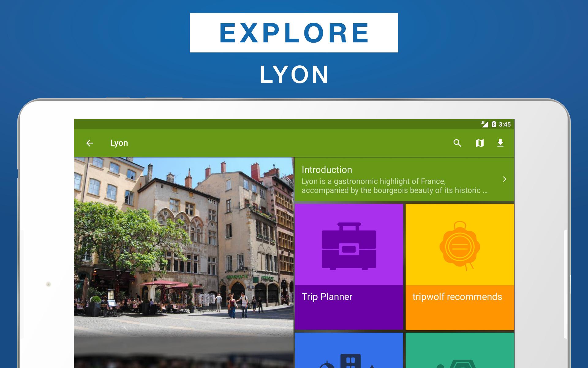Open search with the magnifier icon

coord(457,143)
